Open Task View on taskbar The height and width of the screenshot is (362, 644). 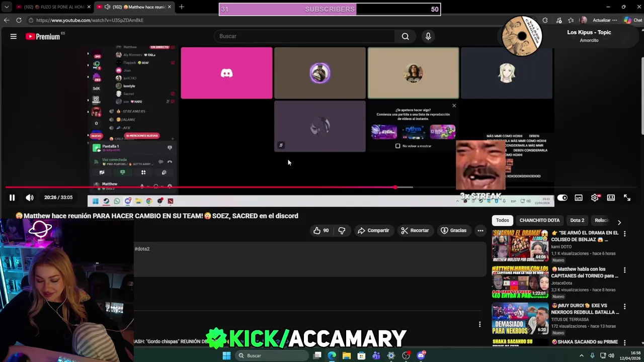pos(317,355)
